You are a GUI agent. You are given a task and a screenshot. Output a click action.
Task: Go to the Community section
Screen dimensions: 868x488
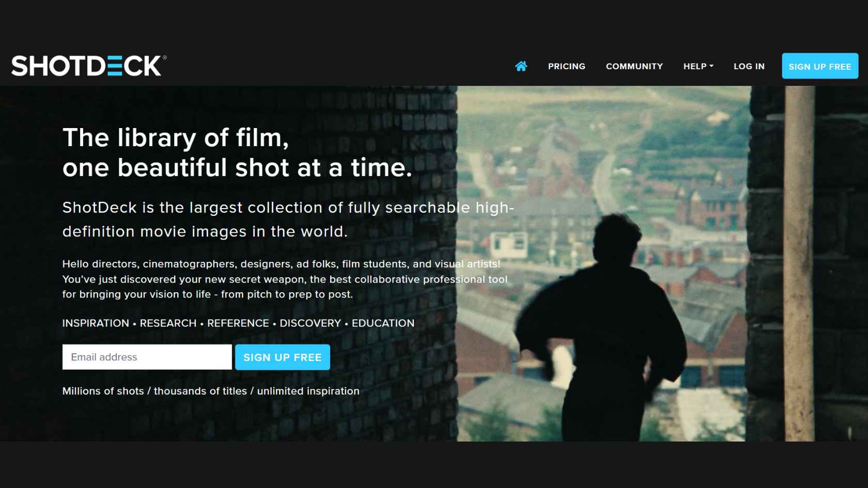(634, 67)
